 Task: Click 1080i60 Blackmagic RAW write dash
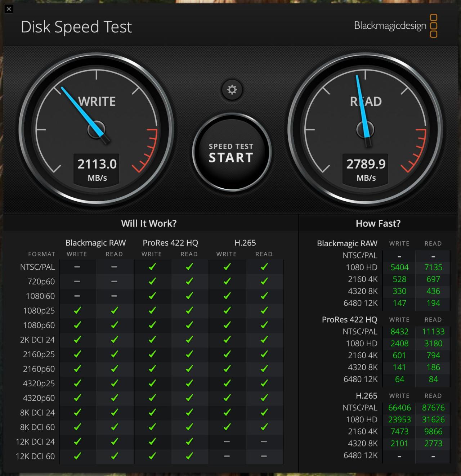coord(77,296)
